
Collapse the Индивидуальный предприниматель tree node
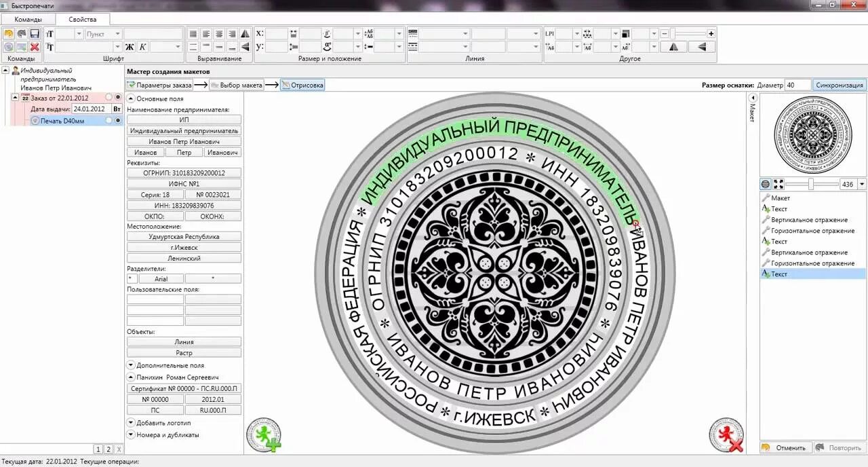click(x=5, y=71)
